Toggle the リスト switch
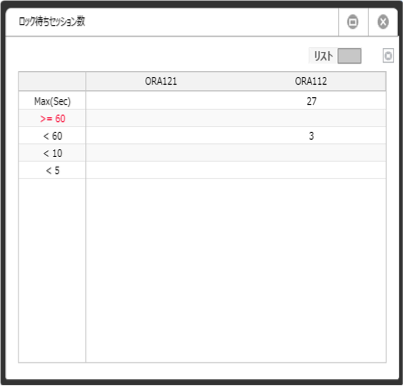 coord(349,56)
